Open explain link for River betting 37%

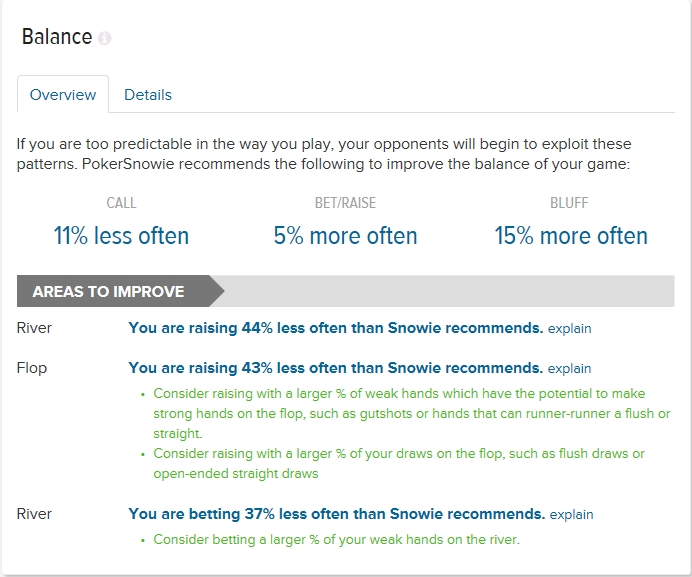(x=572, y=514)
